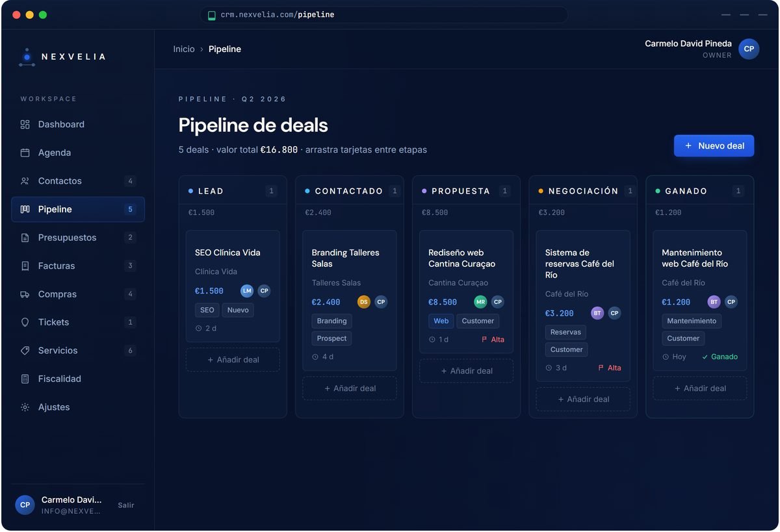Click the Tickets lightbulb icon
The width and height of the screenshot is (780, 532).
pos(25,322)
